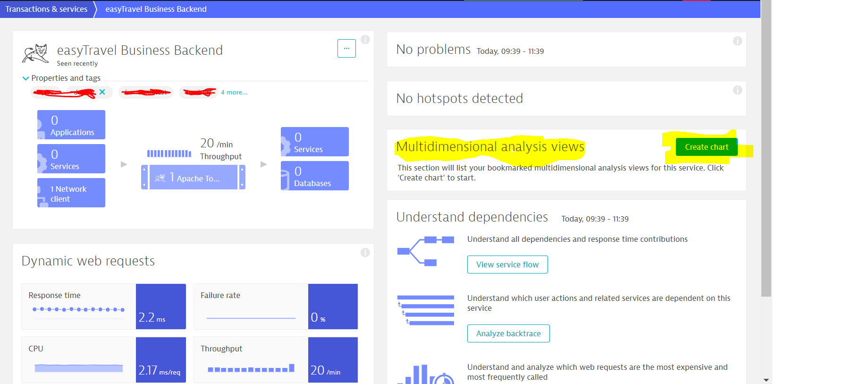868x384 pixels.
Task: Click info icon on service overview panel
Action: [365, 40]
